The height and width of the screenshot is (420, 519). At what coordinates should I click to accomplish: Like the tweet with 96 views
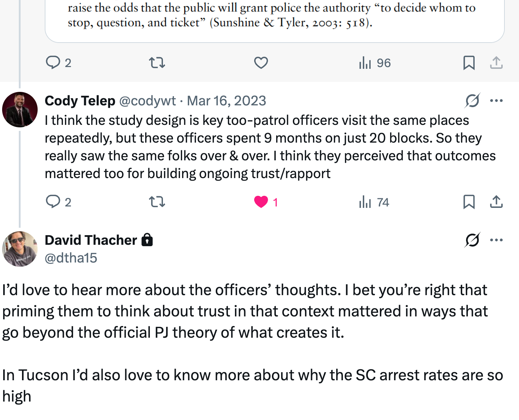261,63
